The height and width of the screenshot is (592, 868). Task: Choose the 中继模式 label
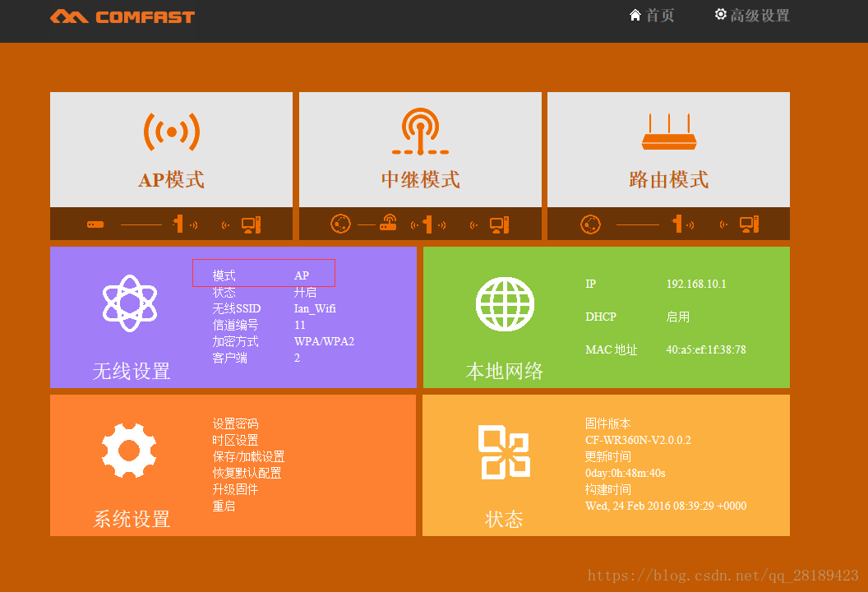pos(420,180)
